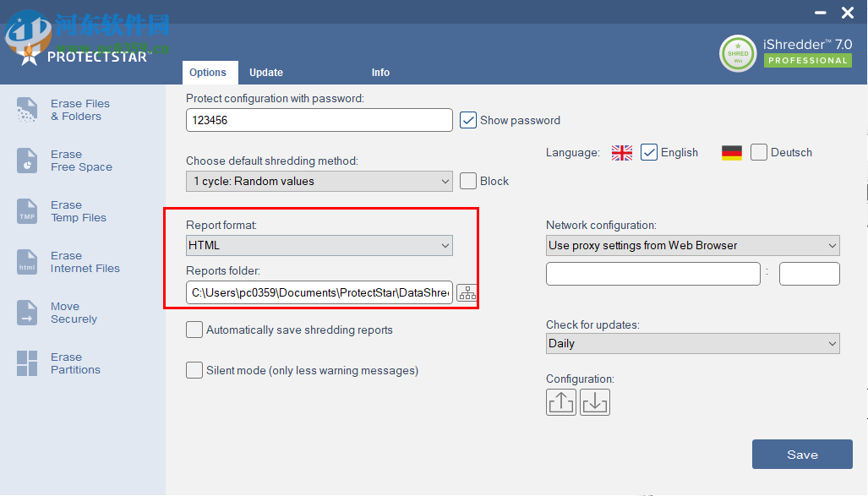Click the green SHRED badge logo

click(738, 54)
